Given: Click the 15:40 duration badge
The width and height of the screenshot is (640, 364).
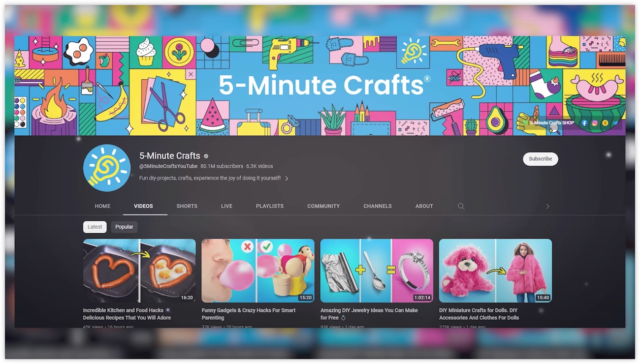Looking at the screenshot, I should 543,298.
